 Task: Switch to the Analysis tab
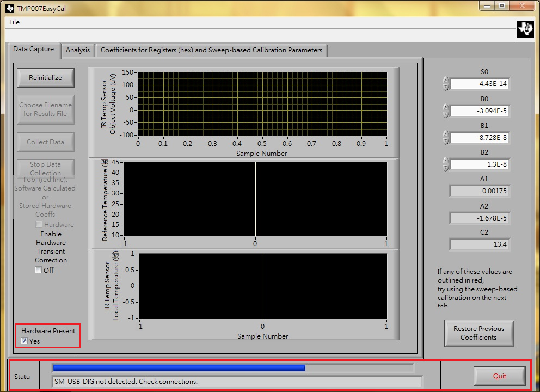(x=78, y=50)
